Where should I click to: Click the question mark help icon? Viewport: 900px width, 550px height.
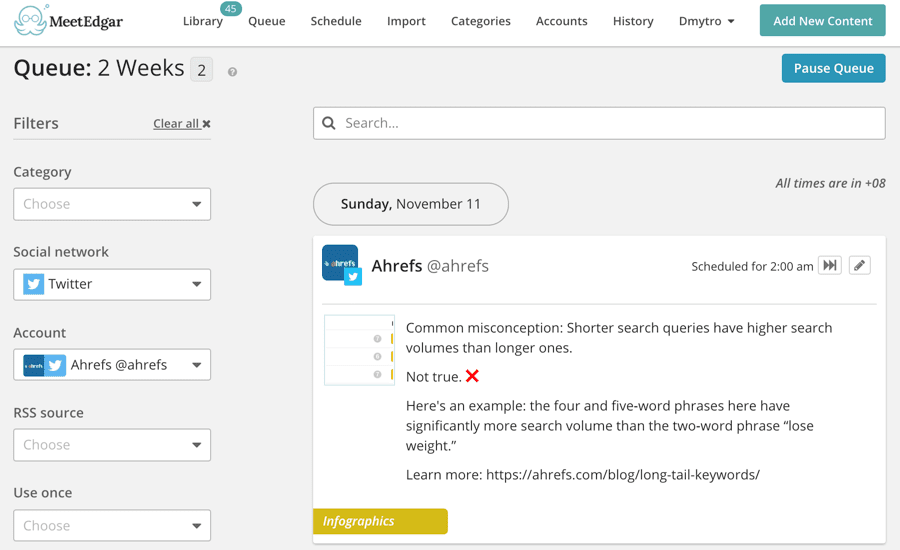click(x=232, y=72)
